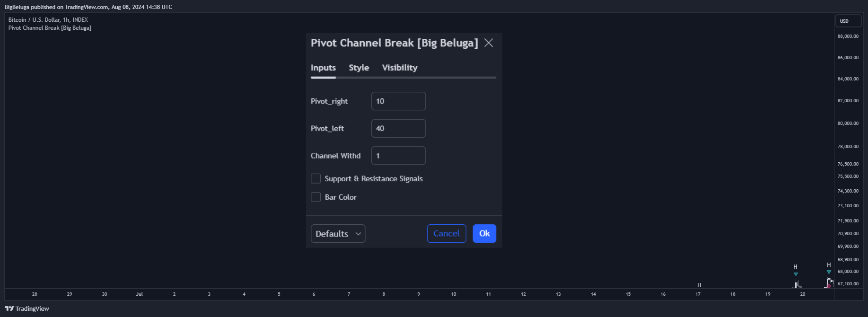
Task: Close the Pivot Channel Break settings dialog
Action: click(x=489, y=43)
